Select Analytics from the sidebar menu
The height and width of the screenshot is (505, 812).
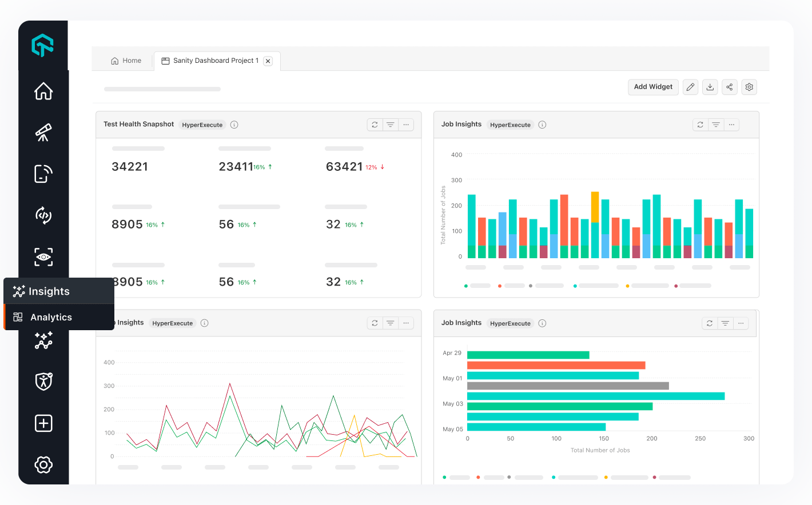[x=51, y=317]
